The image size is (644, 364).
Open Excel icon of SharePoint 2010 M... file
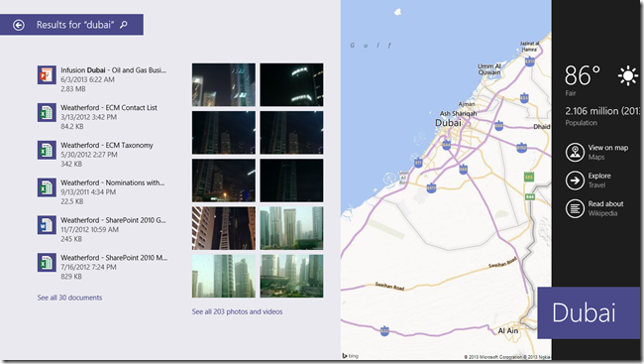pos(47,263)
